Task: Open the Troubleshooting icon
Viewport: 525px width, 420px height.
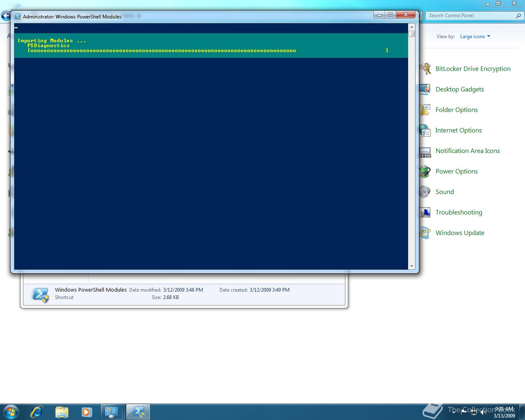Action: [425, 212]
